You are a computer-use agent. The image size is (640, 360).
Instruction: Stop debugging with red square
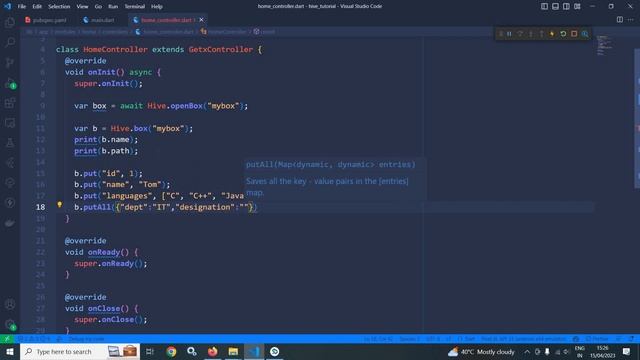coord(574,34)
